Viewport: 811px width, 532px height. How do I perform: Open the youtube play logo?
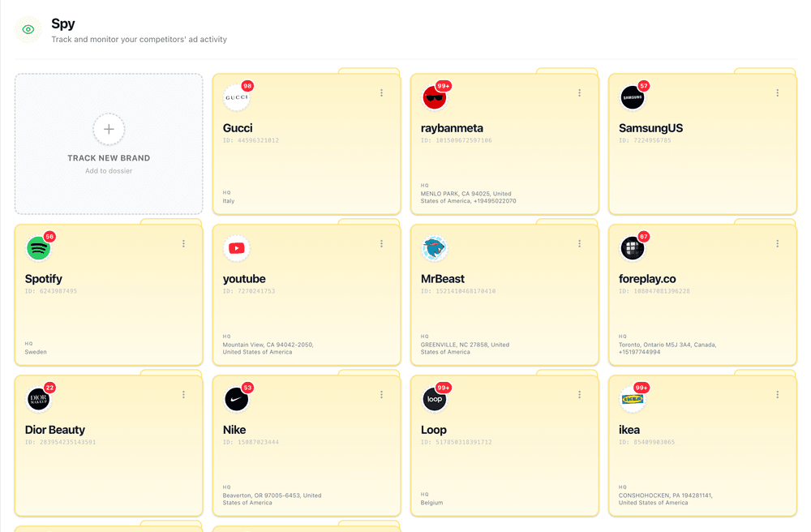[x=236, y=248]
